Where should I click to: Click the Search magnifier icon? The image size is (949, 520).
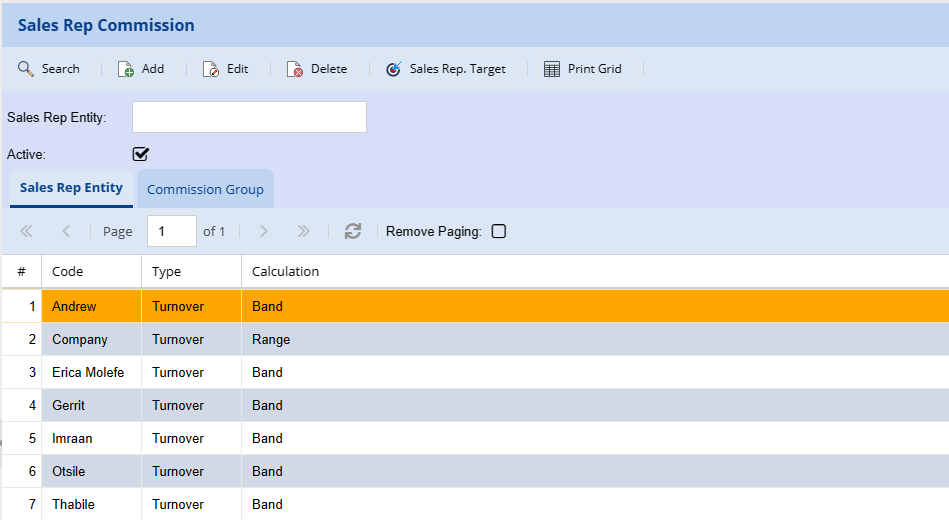[26, 69]
